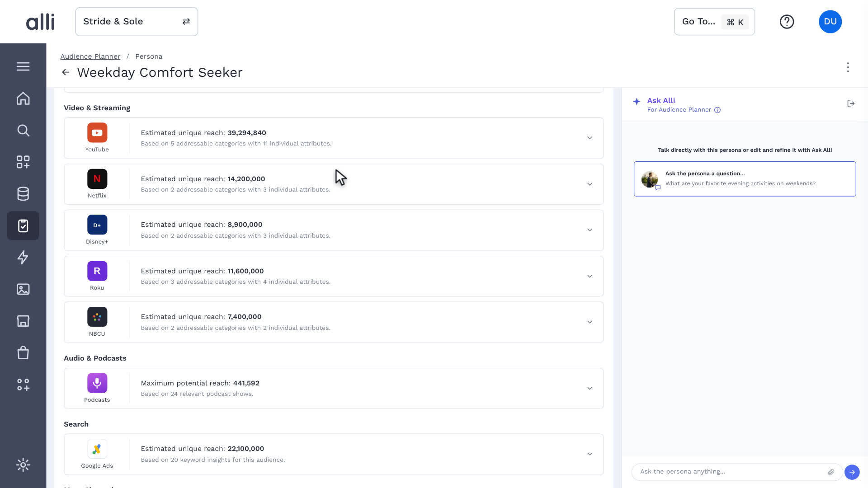Click the attachment paperclip icon
868x488 pixels.
click(831, 472)
